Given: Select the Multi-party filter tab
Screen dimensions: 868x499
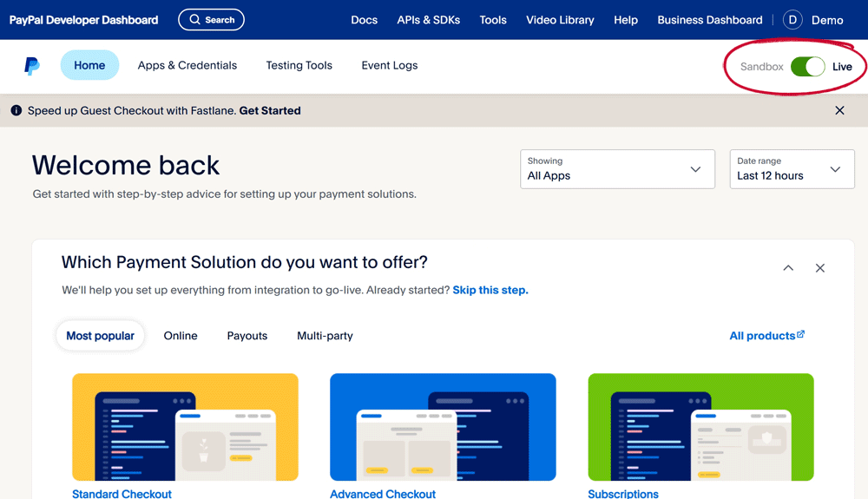Looking at the screenshot, I should [x=325, y=336].
